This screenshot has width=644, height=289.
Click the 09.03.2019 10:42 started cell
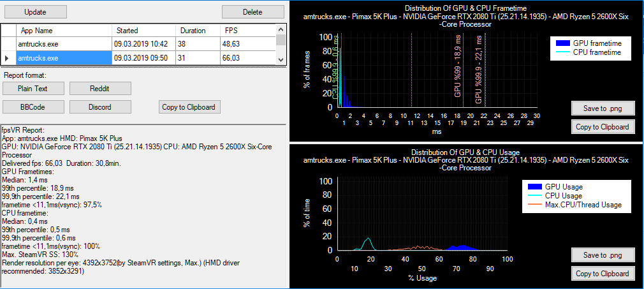tap(143, 44)
